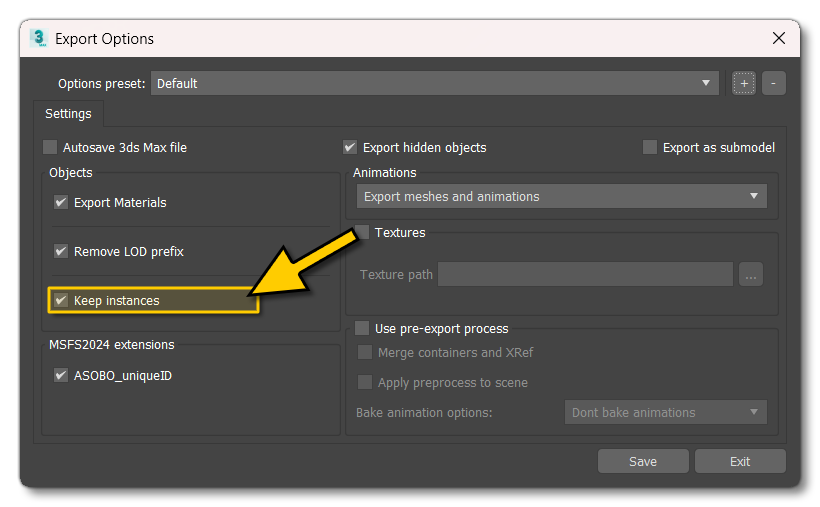
Task: Enable Export as submodel checkbox
Action: [x=650, y=148]
